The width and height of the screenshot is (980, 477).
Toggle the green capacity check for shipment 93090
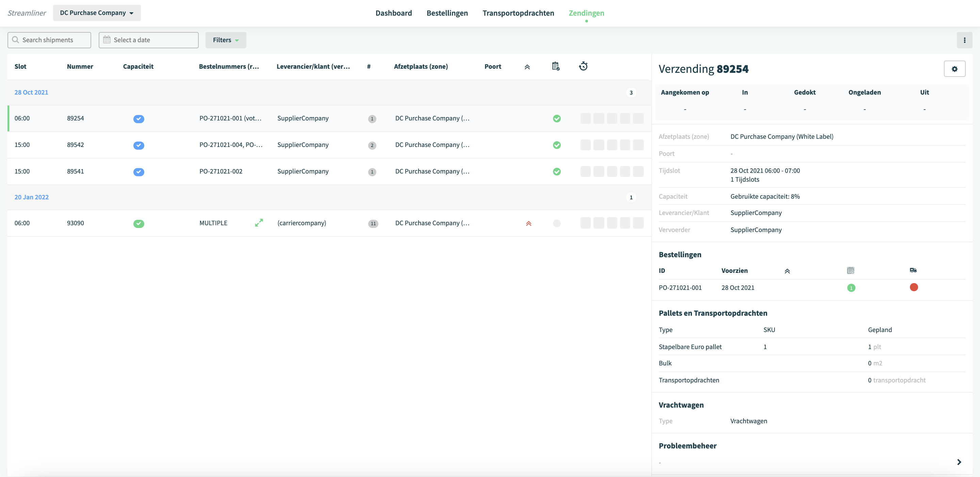138,223
